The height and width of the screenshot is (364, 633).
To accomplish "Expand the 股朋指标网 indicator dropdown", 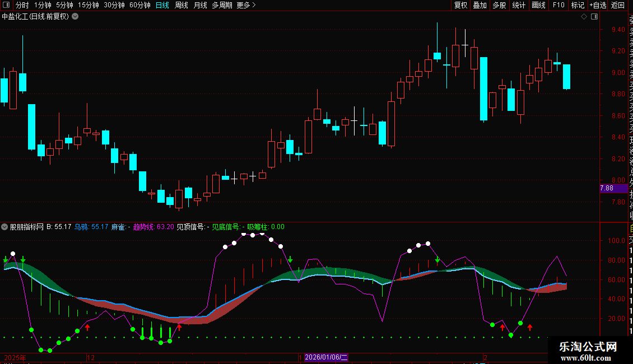I will [x=4, y=227].
